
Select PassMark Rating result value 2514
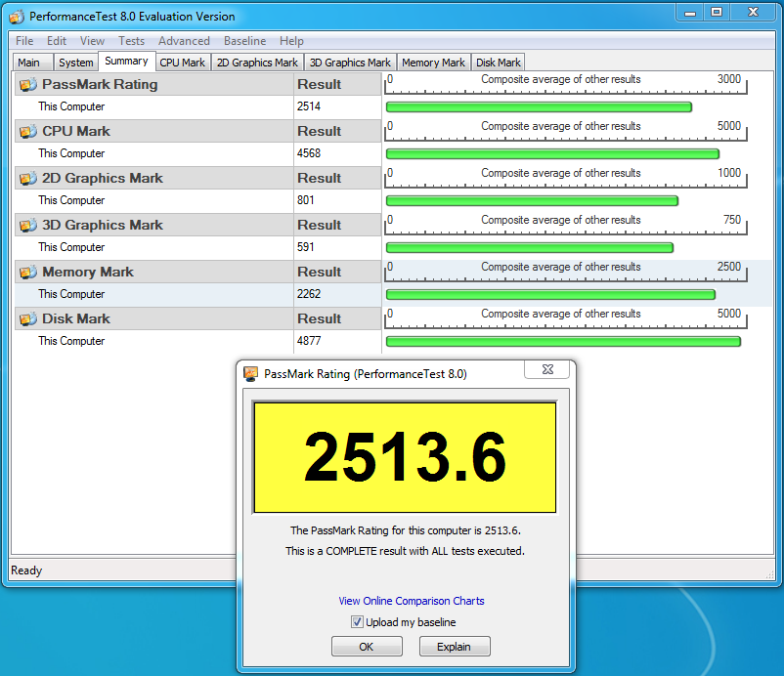coord(309,106)
